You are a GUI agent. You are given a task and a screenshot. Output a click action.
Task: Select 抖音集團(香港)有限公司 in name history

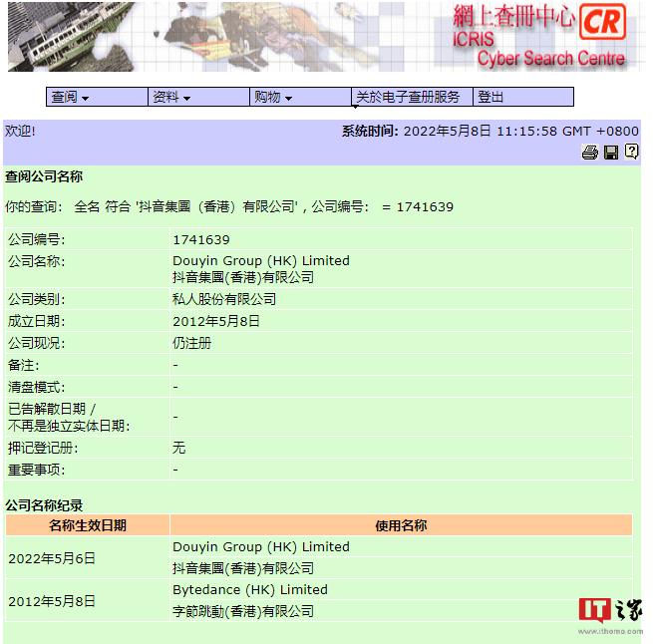click(x=243, y=568)
